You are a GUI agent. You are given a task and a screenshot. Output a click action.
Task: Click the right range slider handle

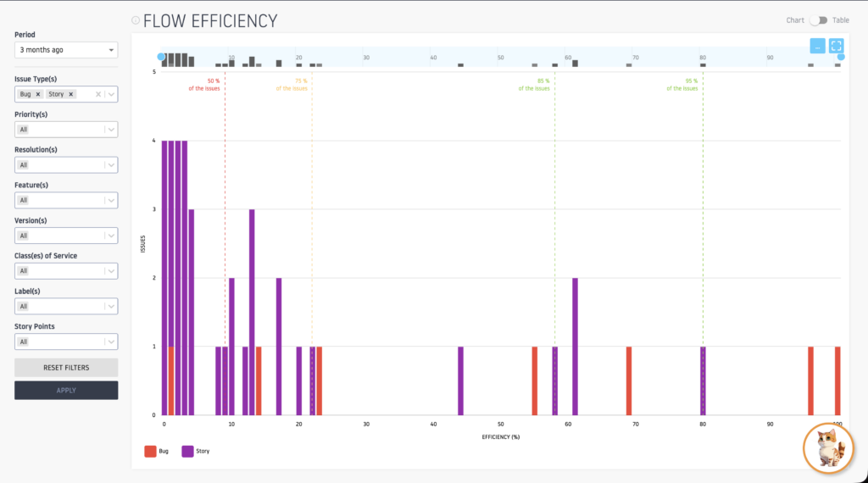[x=841, y=57]
